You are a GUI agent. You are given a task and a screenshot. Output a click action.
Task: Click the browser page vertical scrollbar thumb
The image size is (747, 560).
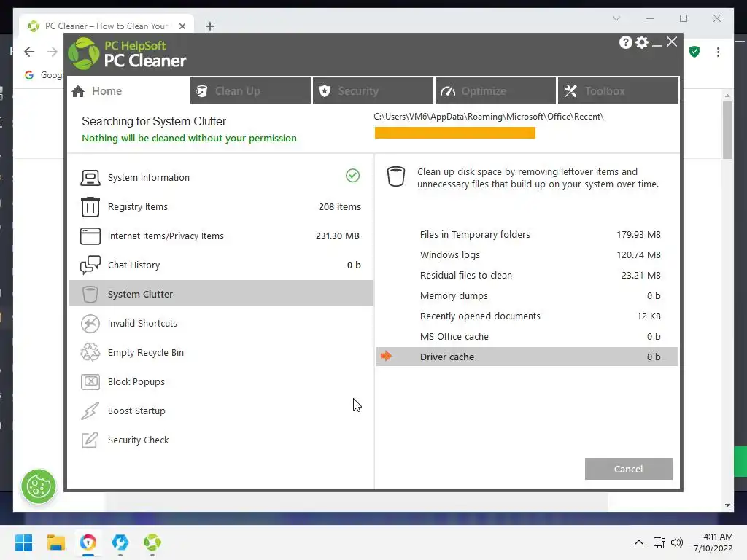coord(727,130)
